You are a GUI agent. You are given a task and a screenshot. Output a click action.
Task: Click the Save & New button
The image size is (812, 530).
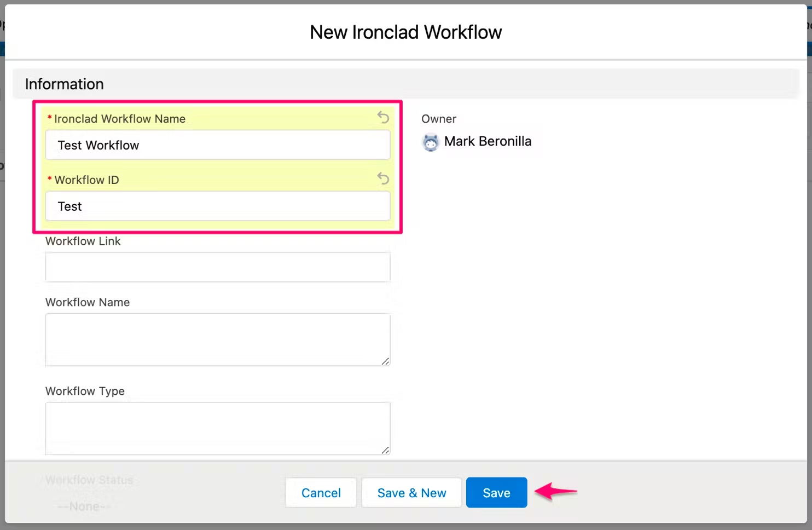[411, 493]
